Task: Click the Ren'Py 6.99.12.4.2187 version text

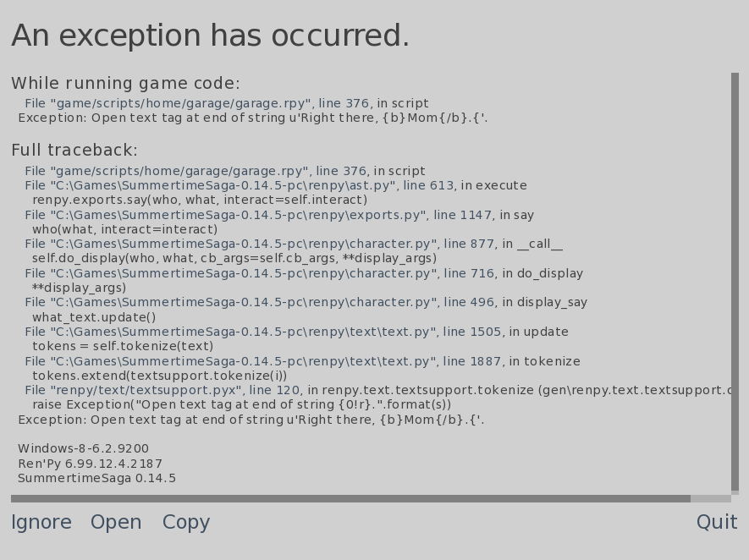Action: point(90,464)
